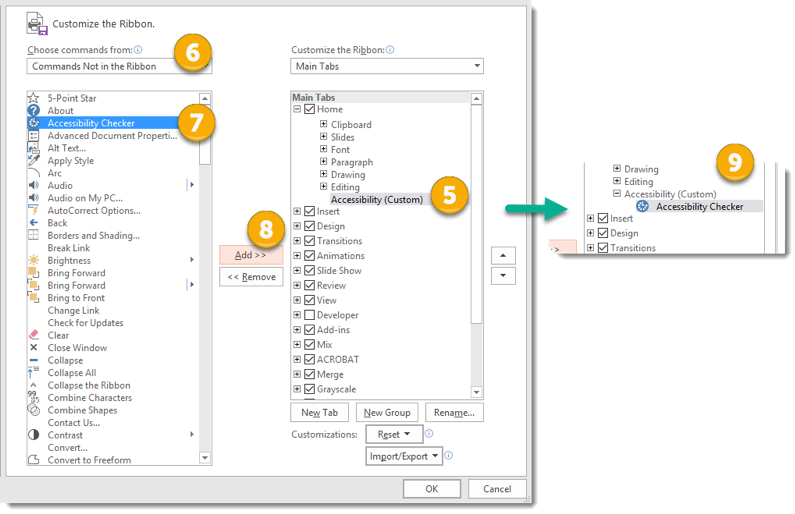Click the Combine Shapes icon
Viewport: 795px width, 514px height.
pyautogui.click(x=34, y=410)
